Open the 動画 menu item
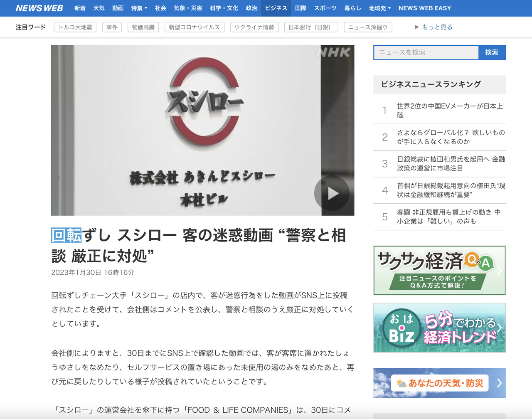This screenshot has height=419, width=532. click(x=118, y=8)
